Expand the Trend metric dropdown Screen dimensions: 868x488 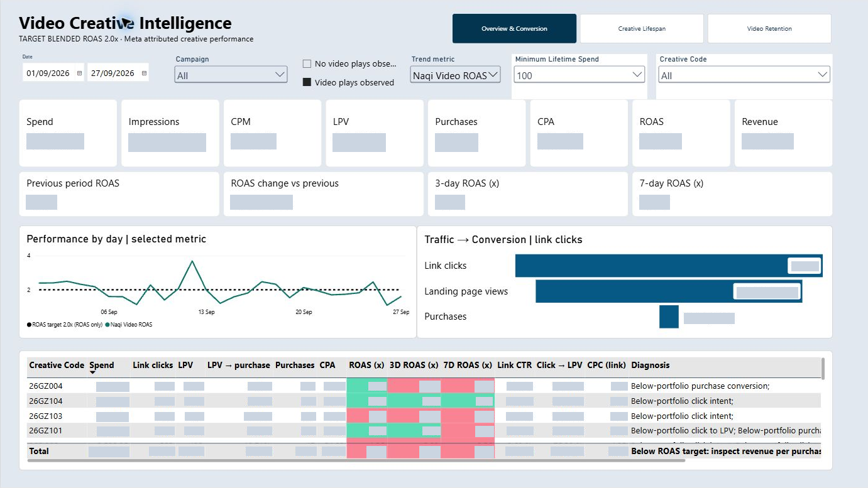(456, 75)
